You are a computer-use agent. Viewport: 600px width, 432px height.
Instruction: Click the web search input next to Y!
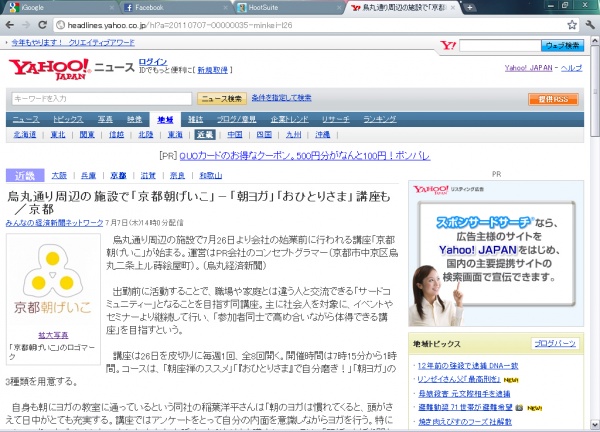[x=500, y=46]
